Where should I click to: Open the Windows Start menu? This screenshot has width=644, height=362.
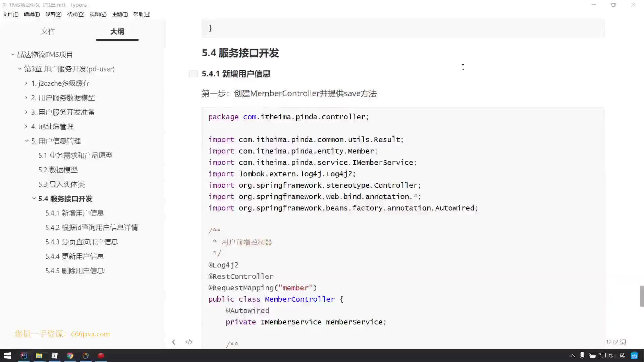coord(7,356)
